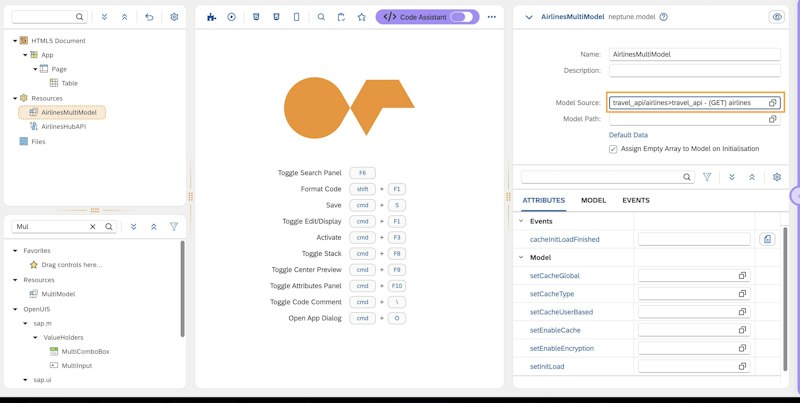
Task: Select AirlinesHubAPI in Resources
Action: coord(63,127)
